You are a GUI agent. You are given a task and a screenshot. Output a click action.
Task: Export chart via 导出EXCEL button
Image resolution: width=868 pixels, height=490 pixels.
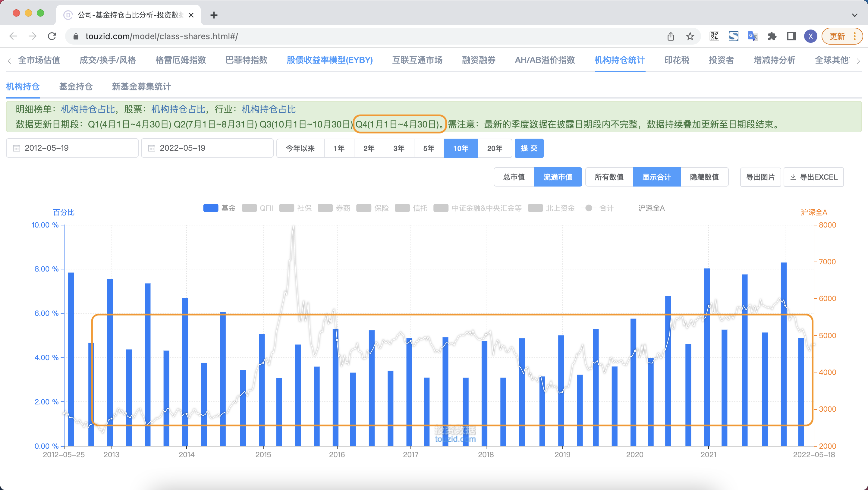pyautogui.click(x=813, y=177)
